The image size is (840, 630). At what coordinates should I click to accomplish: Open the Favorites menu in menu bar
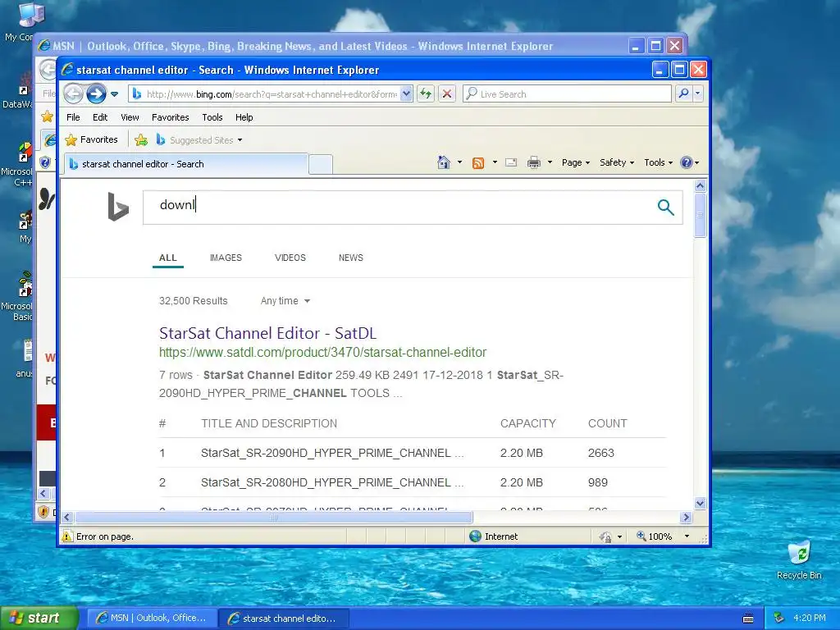tap(171, 117)
